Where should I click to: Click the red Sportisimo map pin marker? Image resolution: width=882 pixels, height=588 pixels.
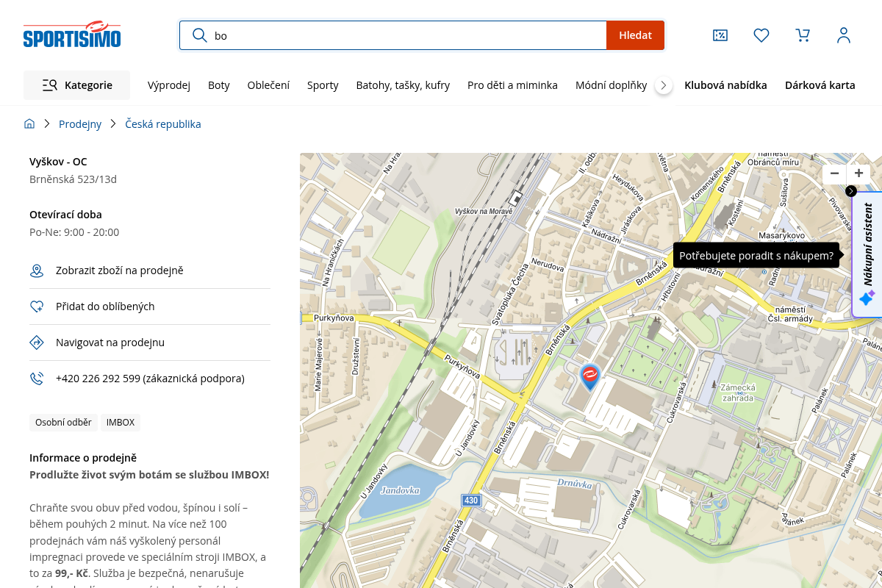590,377
